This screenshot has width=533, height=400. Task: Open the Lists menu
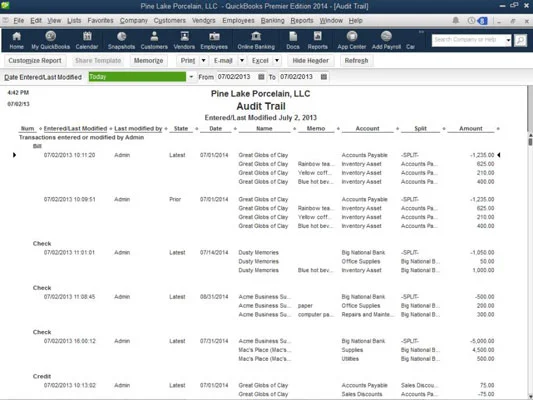tap(74, 20)
